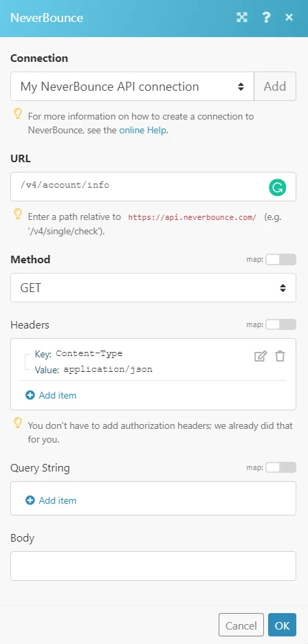Enable the Headers map switch
This screenshot has width=308, height=644.
pos(281,324)
